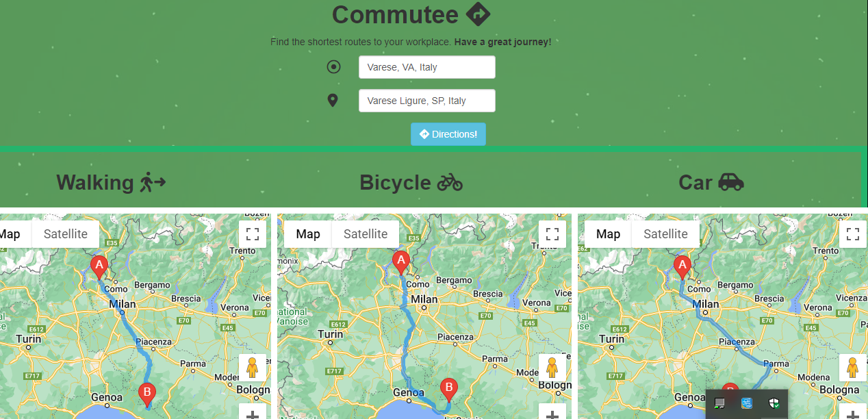This screenshot has height=419, width=868.
Task: Click the origin location target icon
Action: point(333,66)
